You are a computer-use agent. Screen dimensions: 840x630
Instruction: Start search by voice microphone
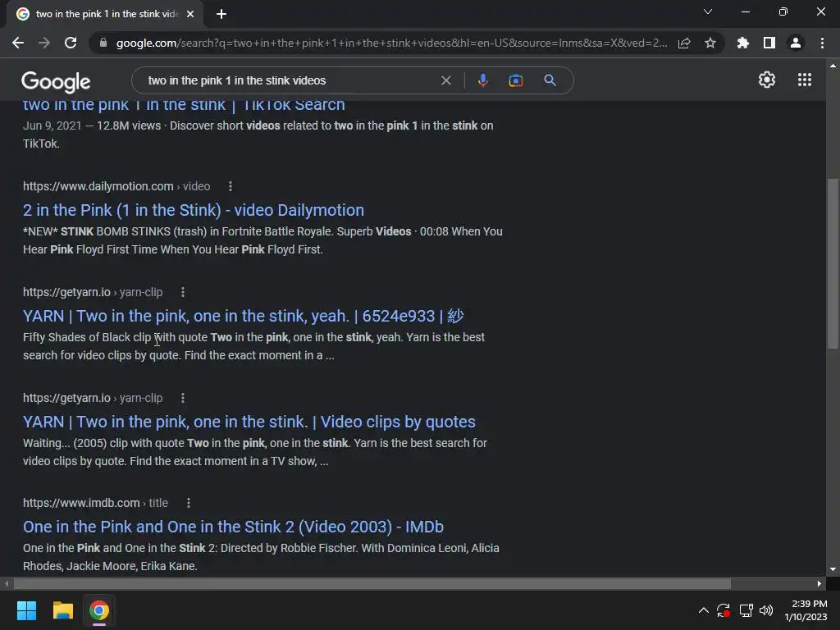pyautogui.click(x=482, y=80)
